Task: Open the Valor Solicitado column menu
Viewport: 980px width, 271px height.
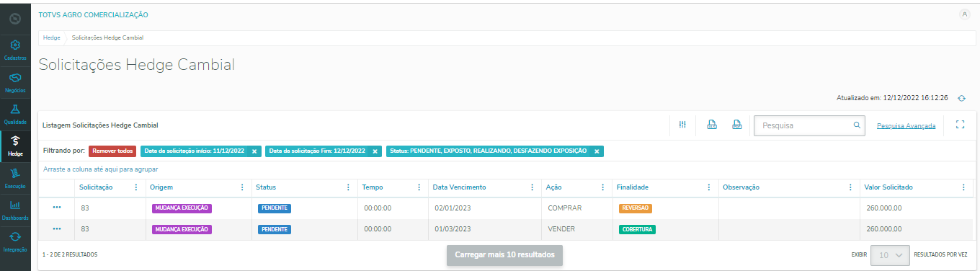Action: (963, 187)
